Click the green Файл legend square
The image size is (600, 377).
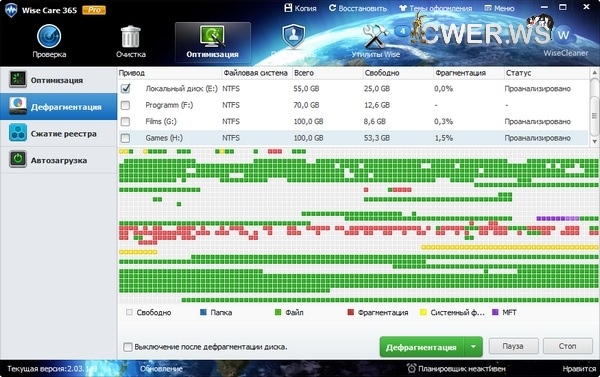[x=278, y=312]
